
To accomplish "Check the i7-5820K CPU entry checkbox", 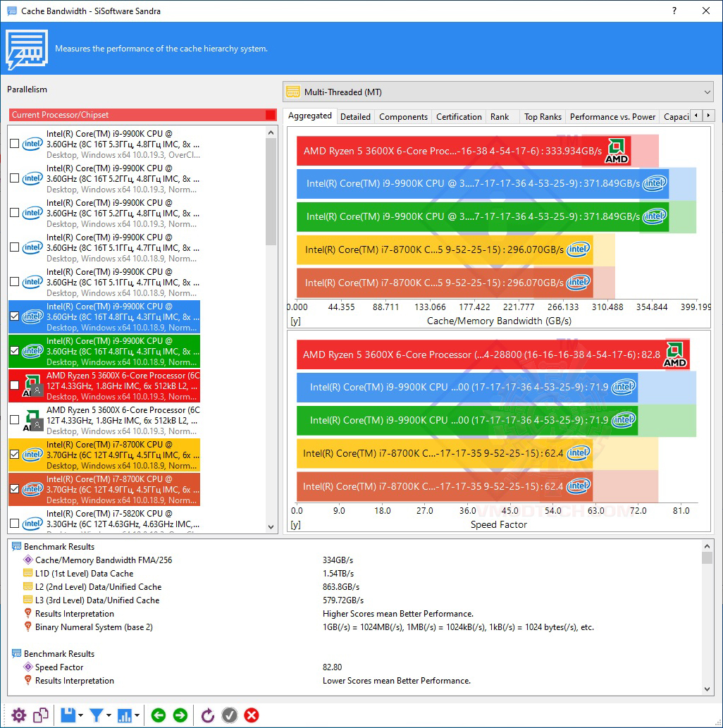I will [x=14, y=523].
